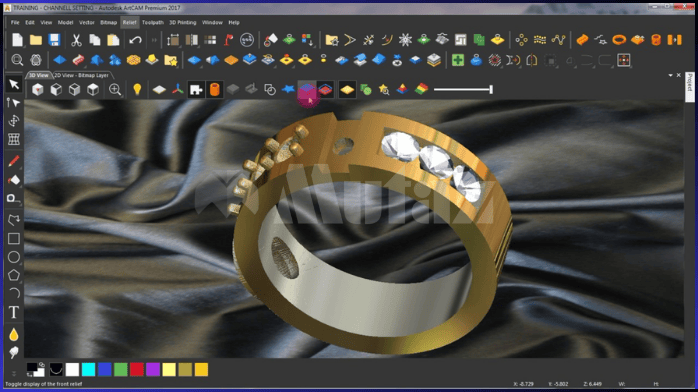This screenshot has height=392, width=698.
Task: Close the view panel with the X
Action: point(678,75)
